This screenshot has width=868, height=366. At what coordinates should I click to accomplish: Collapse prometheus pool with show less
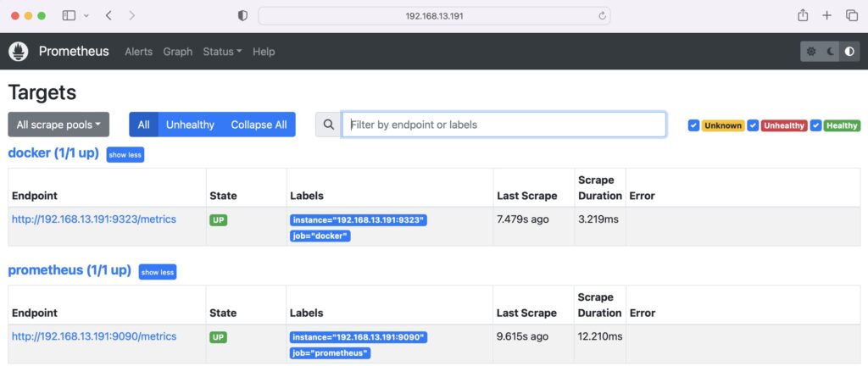[158, 272]
